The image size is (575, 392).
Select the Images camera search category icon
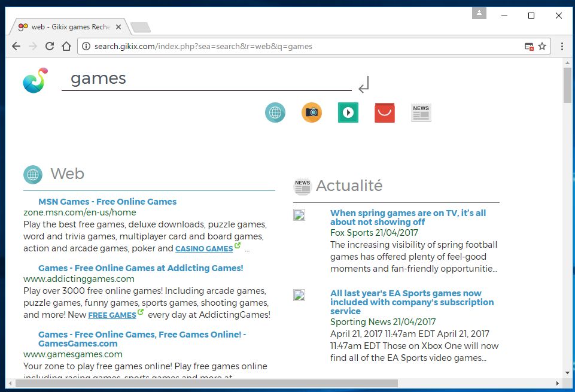point(312,112)
